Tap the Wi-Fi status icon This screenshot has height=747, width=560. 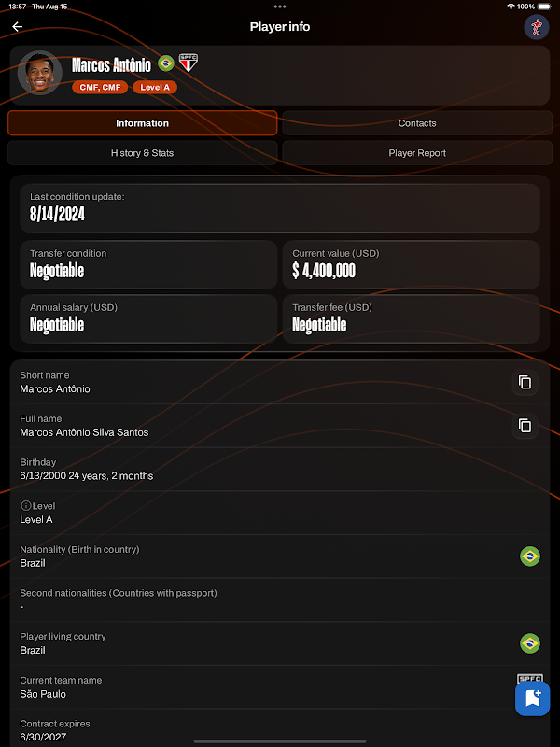[x=511, y=7]
